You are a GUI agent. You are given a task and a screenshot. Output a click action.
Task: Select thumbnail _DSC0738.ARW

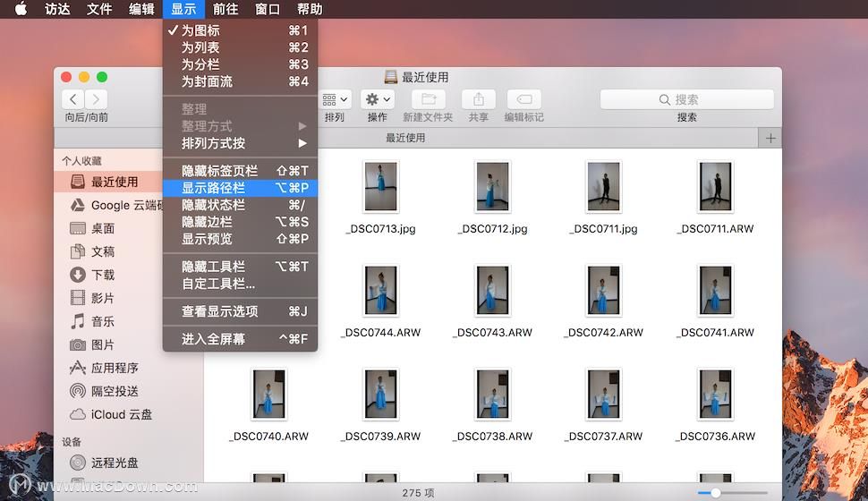pyautogui.click(x=493, y=394)
